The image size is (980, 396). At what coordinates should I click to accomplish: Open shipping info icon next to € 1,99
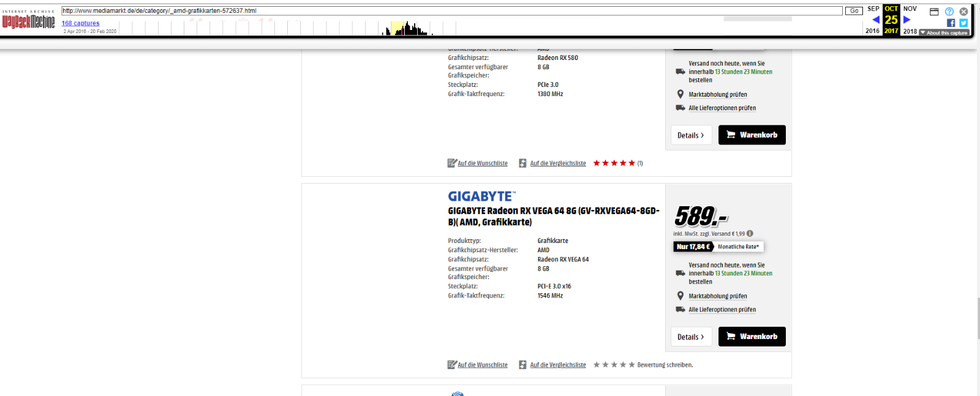click(x=750, y=233)
